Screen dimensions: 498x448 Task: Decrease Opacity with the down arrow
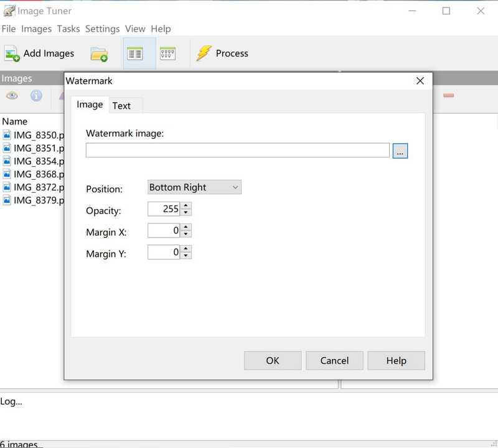186,212
